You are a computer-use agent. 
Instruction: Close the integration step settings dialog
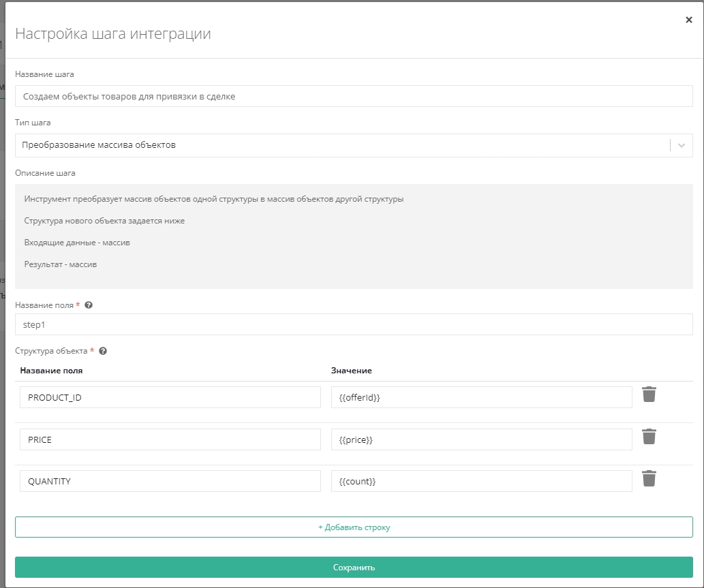click(688, 20)
